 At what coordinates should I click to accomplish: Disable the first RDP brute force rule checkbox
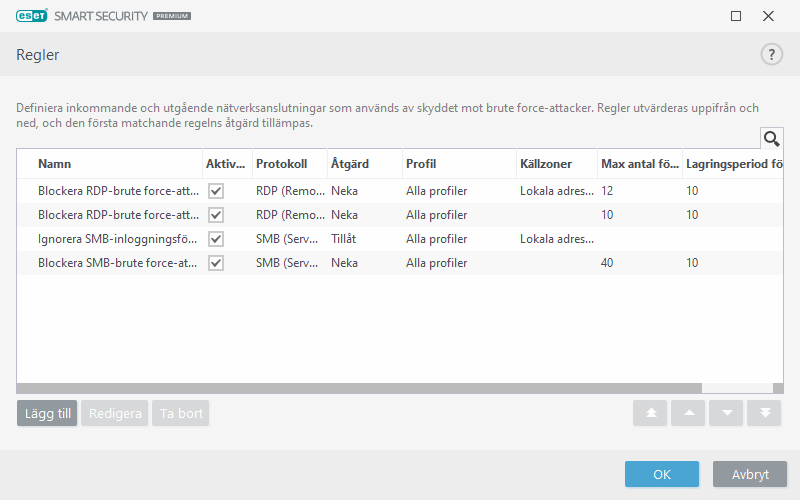coord(215,191)
